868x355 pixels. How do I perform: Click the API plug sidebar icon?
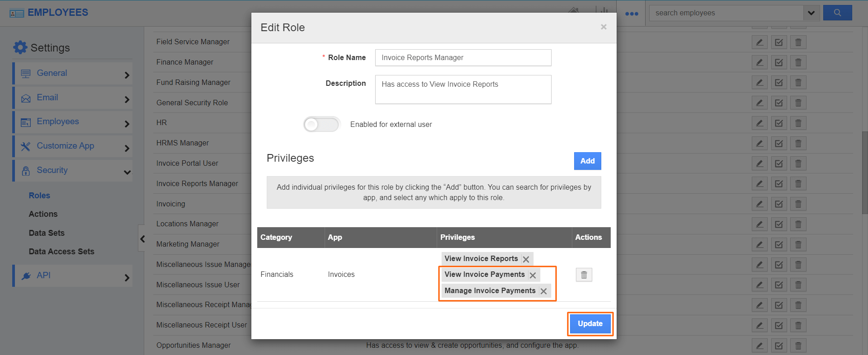point(26,276)
